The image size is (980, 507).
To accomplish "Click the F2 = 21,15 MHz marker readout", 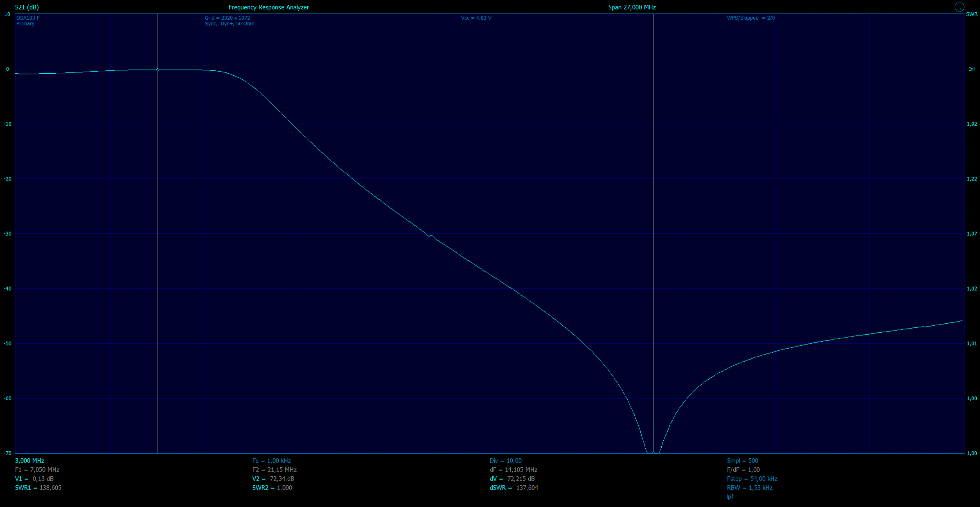I will click(274, 470).
